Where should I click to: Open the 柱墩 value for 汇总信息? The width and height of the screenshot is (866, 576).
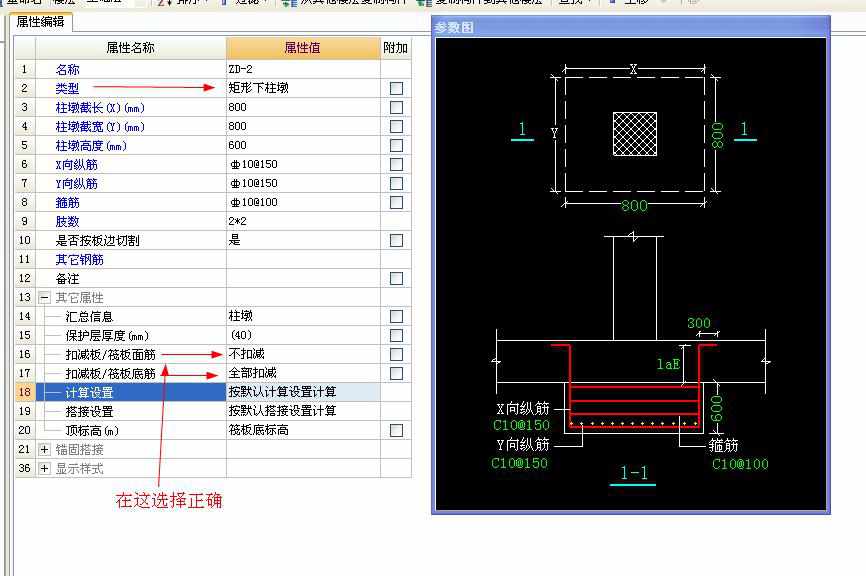[x=303, y=316]
